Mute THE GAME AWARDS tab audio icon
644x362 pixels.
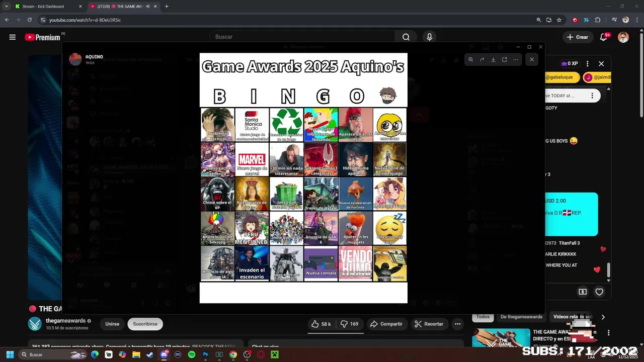(x=148, y=7)
